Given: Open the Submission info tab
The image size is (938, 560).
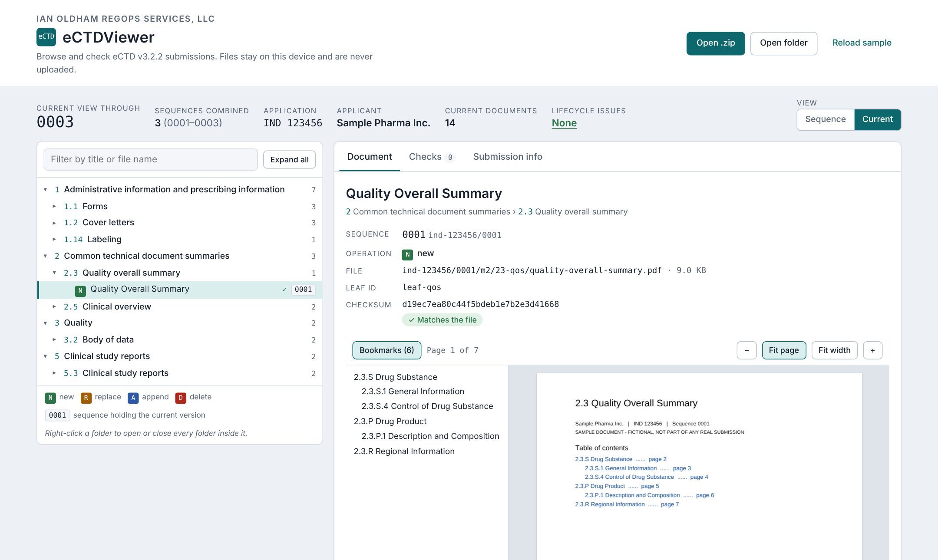Looking at the screenshot, I should tap(507, 157).
